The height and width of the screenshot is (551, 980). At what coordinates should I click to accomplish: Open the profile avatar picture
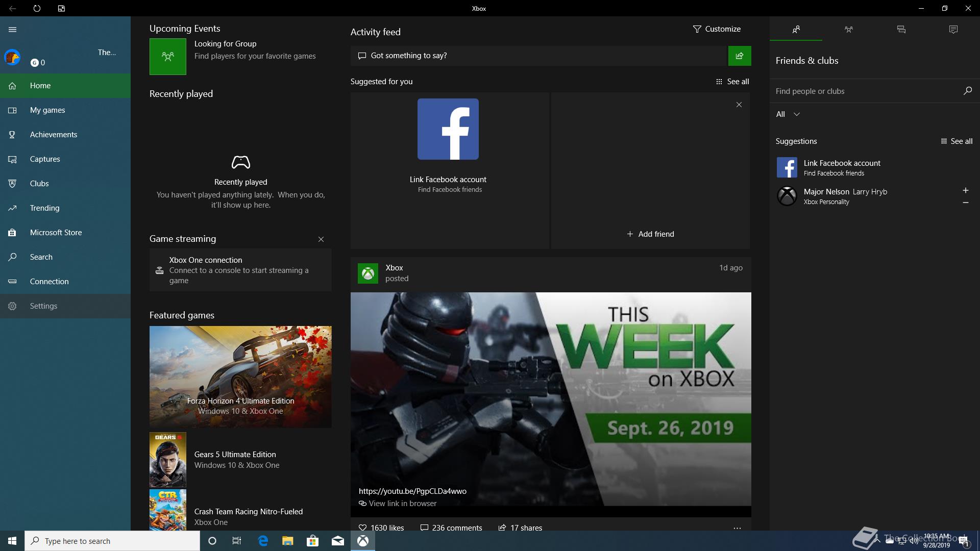12,57
